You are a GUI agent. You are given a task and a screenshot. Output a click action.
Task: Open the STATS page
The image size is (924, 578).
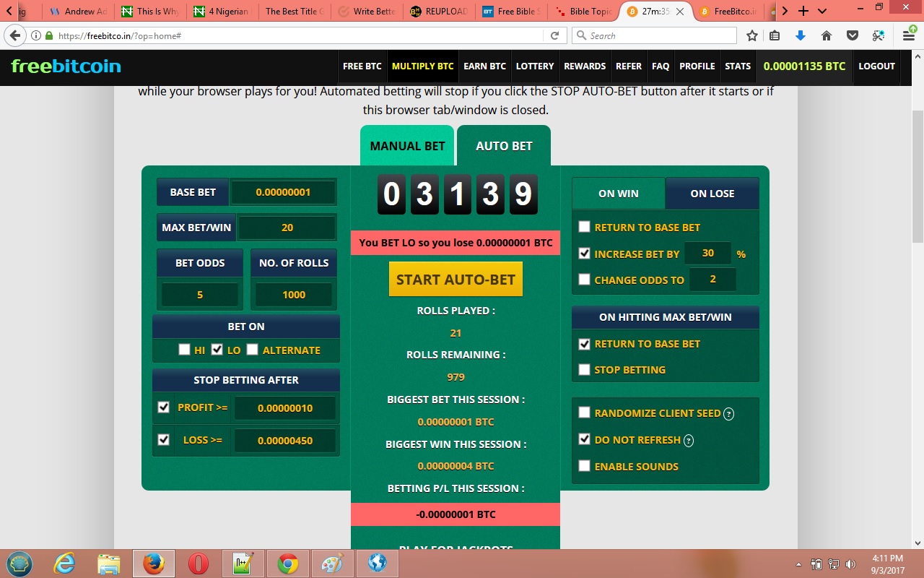tap(738, 66)
